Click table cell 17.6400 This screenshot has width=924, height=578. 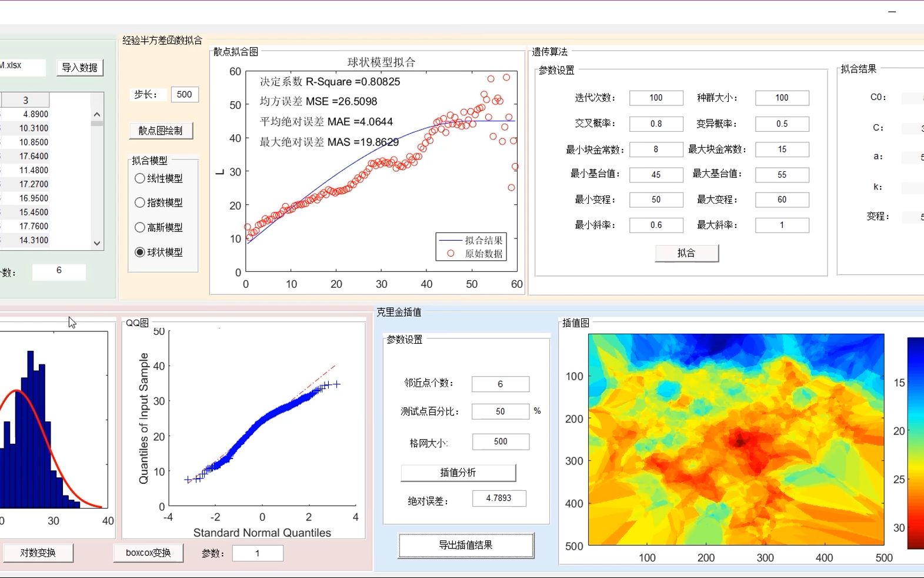pyautogui.click(x=25, y=156)
